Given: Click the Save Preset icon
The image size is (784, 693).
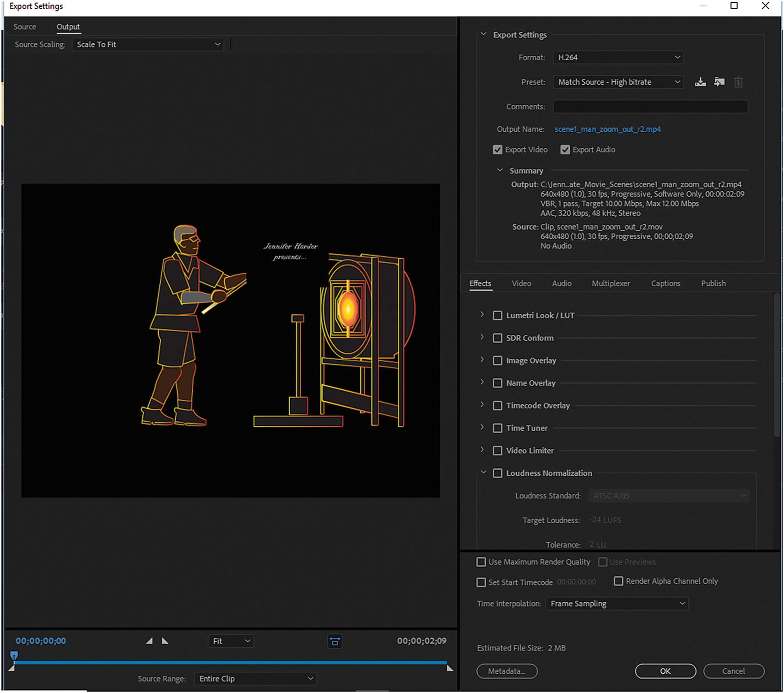Looking at the screenshot, I should tap(700, 82).
